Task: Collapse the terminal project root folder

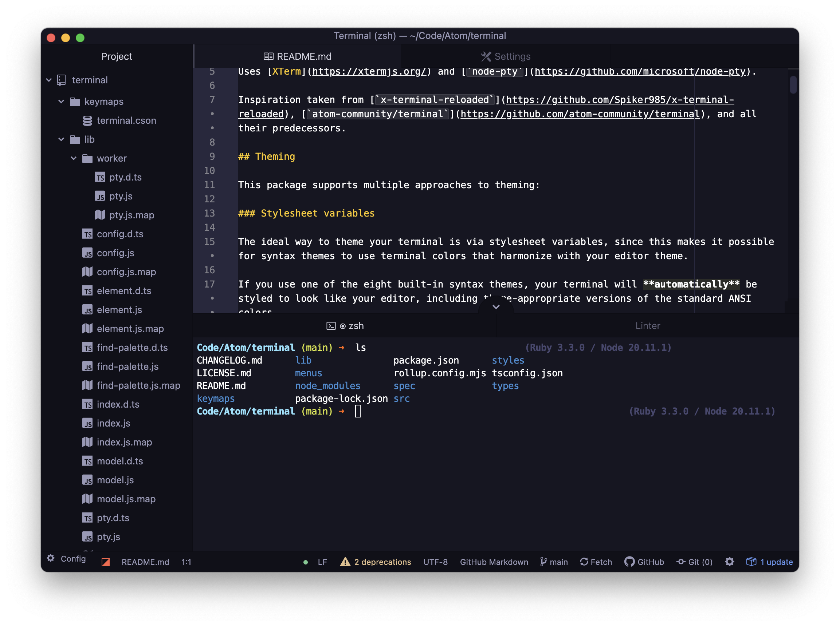Action: pyautogui.click(x=49, y=80)
